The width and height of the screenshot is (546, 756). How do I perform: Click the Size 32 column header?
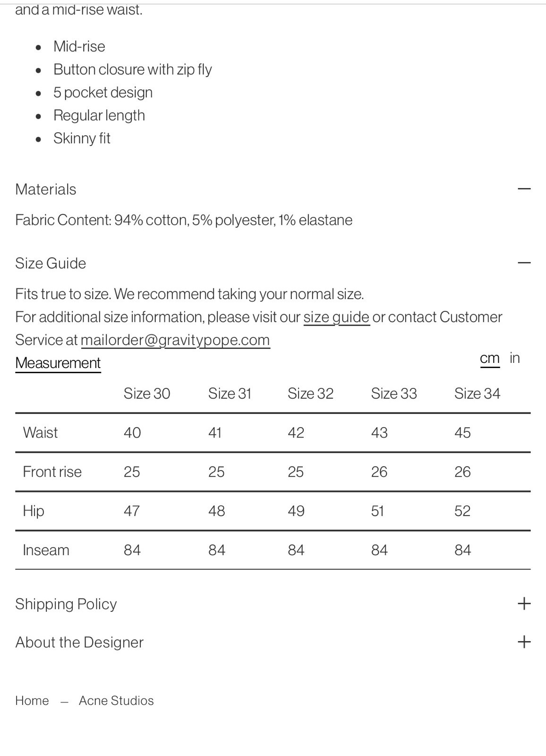coord(310,393)
